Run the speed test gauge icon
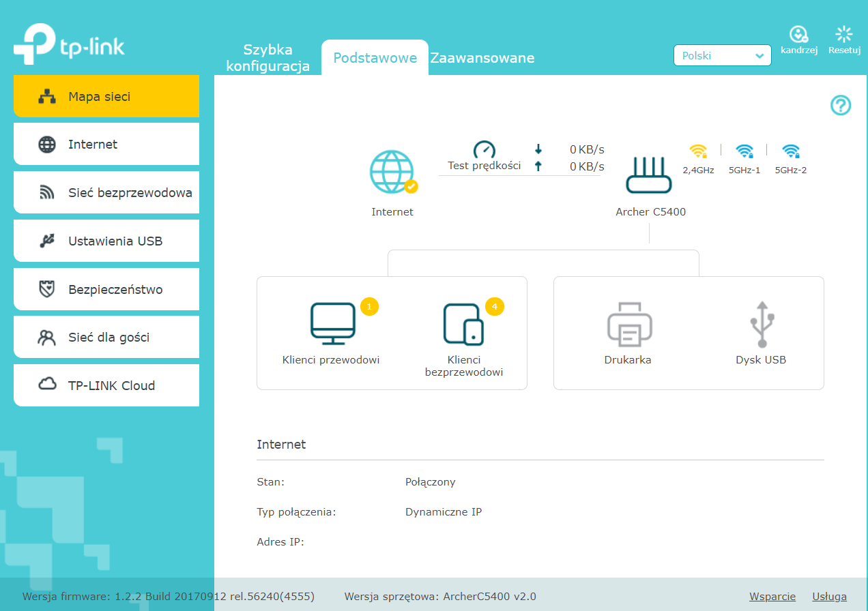 point(484,150)
